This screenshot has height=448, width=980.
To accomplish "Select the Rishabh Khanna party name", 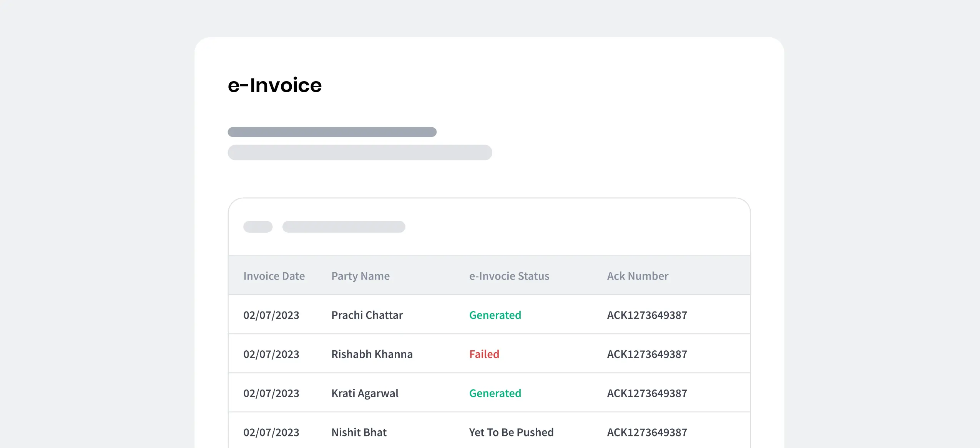I will coord(372,354).
